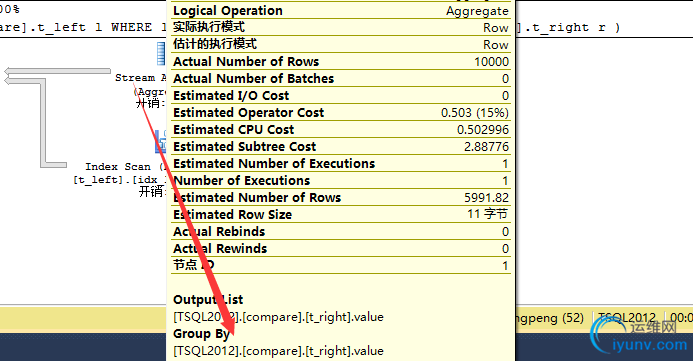Click the Index Scan operator icon
Image resolution: width=693 pixels, height=361 pixels.
pos(161,142)
